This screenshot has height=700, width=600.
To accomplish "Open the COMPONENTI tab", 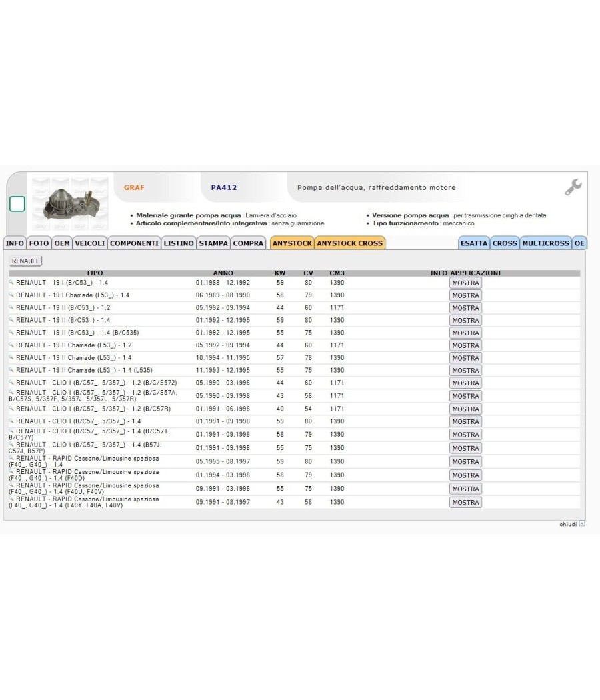I will 134,243.
